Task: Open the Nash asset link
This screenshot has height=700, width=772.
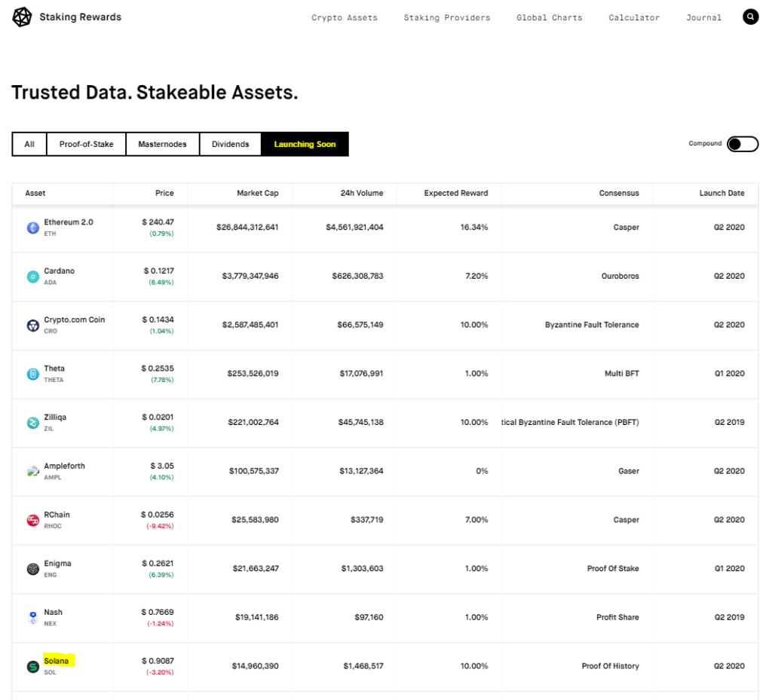Action: coord(54,612)
